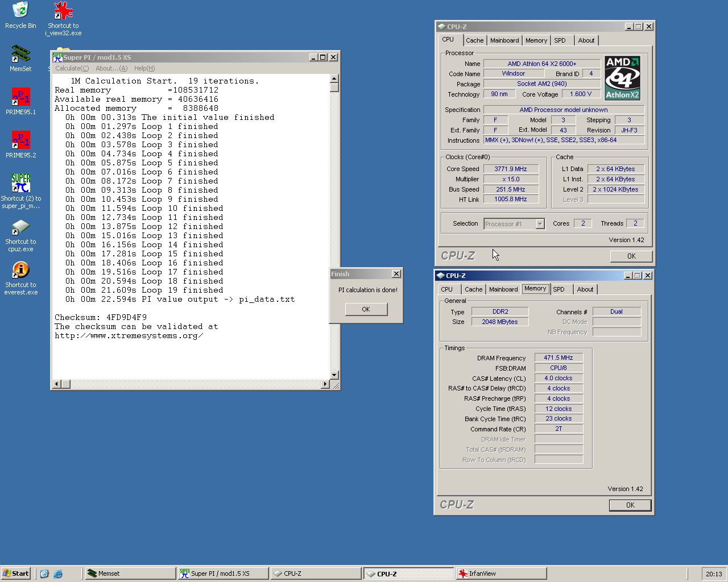
Task: Click Super PI horizontal scrollbar right arrow
Action: (325, 384)
